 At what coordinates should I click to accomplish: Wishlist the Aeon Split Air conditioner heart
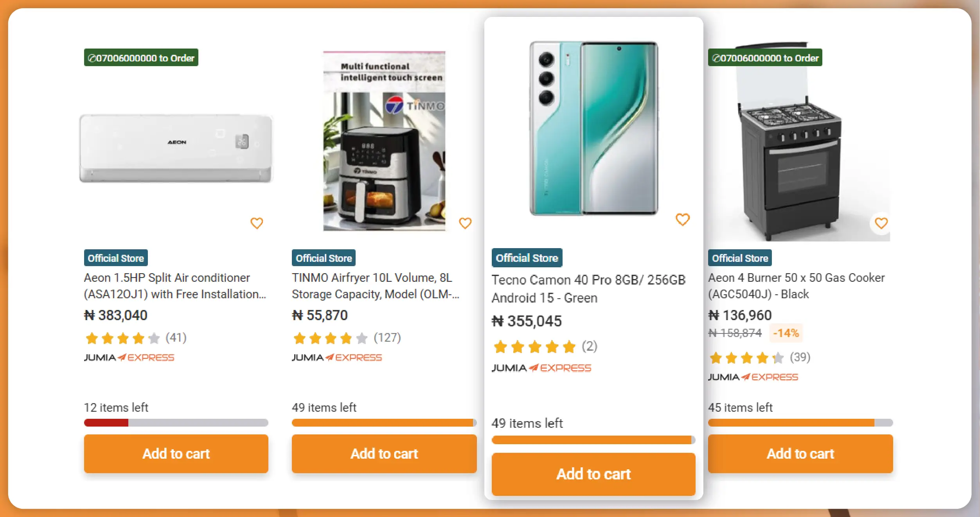(257, 223)
